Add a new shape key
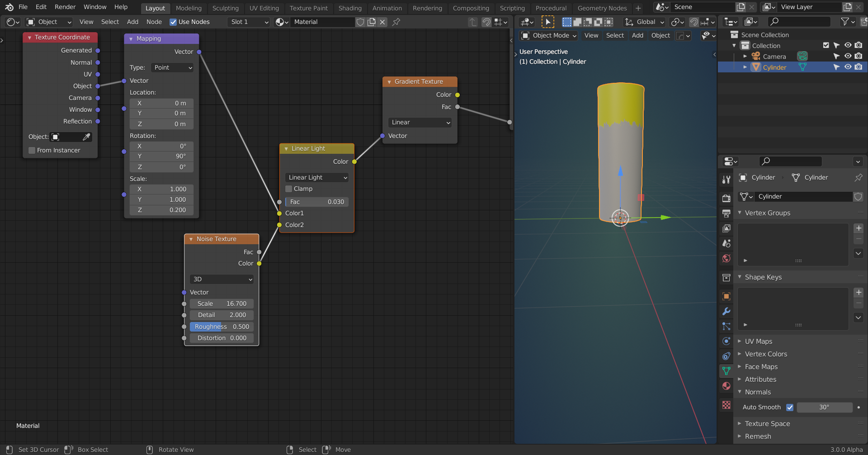 pos(859,293)
